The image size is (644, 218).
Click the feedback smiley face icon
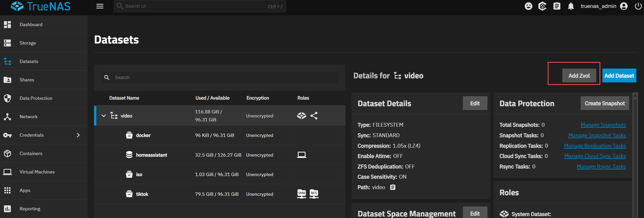528,6
